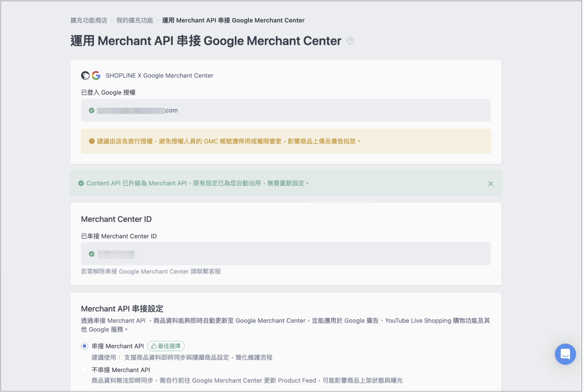
Task: Click the SHOPLINE logo icon
Action: click(x=85, y=75)
